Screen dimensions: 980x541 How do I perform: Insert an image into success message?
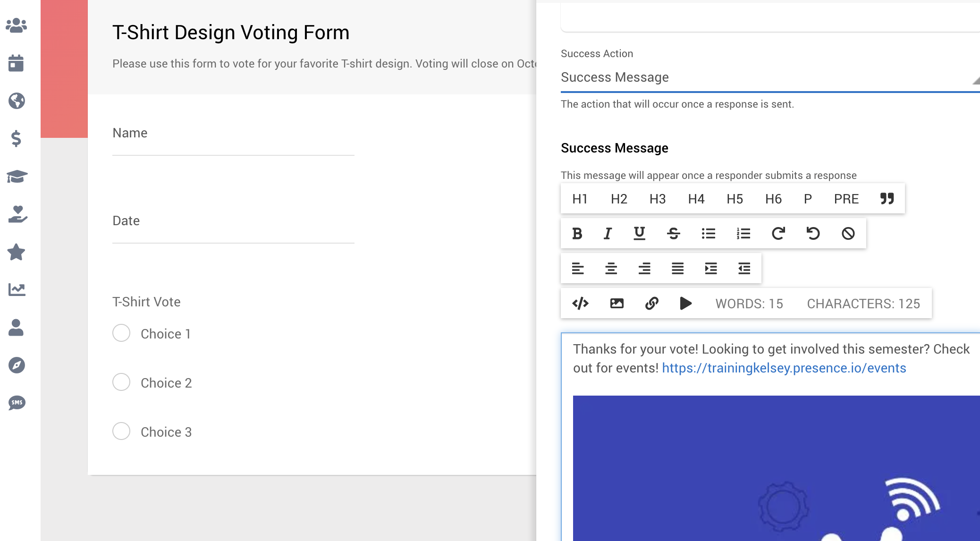coord(617,303)
